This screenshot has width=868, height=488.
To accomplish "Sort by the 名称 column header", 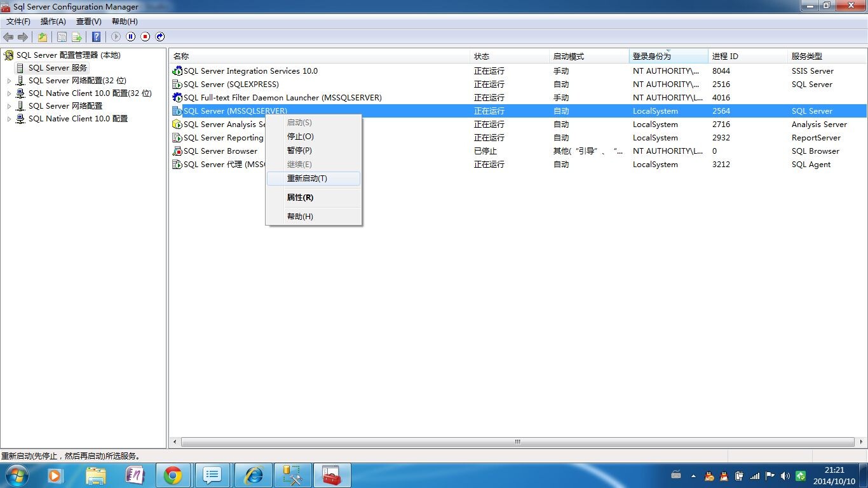I will [x=320, y=57].
